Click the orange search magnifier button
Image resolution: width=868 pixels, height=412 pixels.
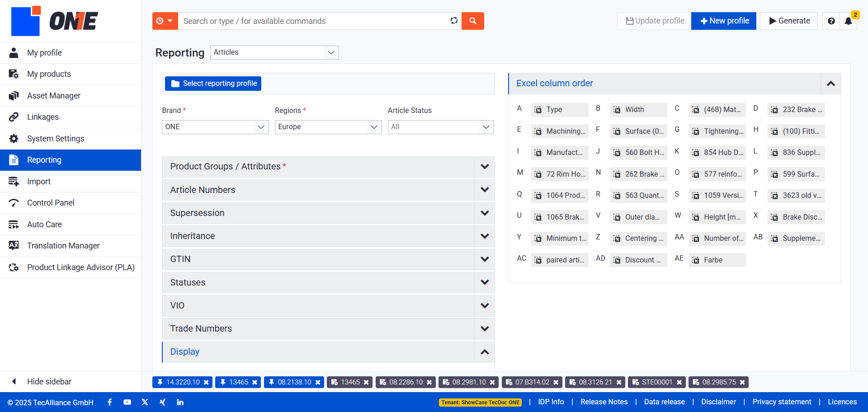click(472, 21)
